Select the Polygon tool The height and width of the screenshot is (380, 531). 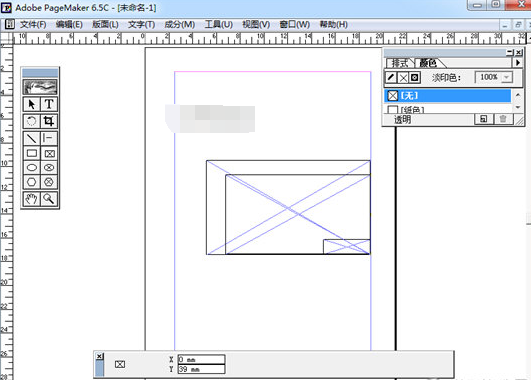pos(31,182)
